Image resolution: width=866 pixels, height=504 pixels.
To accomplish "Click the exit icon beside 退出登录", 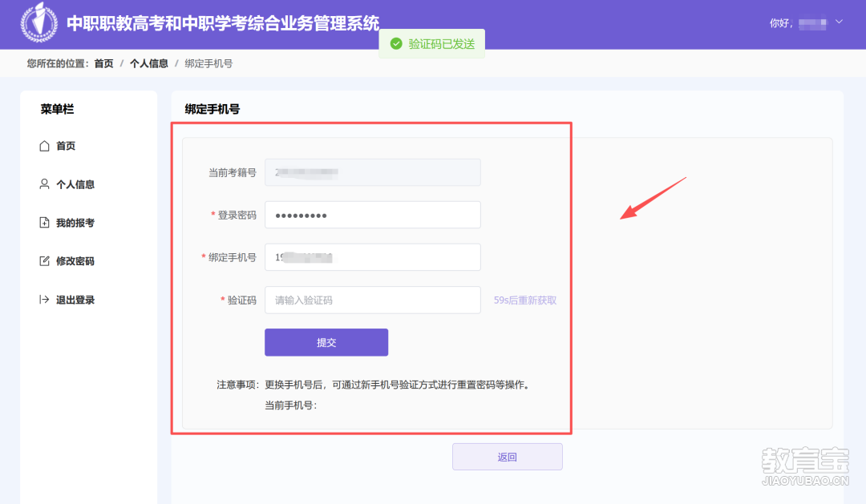I will pyautogui.click(x=44, y=300).
